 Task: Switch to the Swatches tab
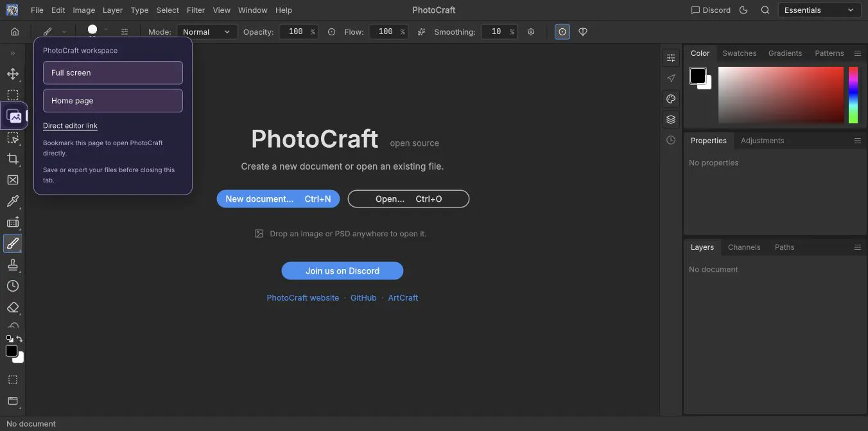tap(740, 53)
